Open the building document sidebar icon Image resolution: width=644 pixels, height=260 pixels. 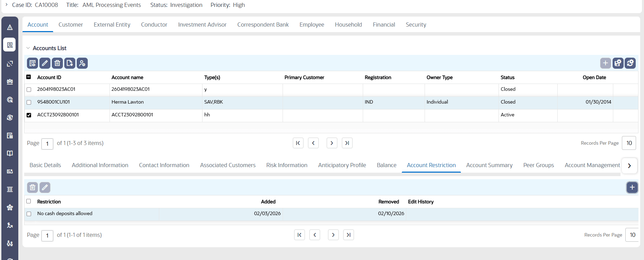click(10, 135)
